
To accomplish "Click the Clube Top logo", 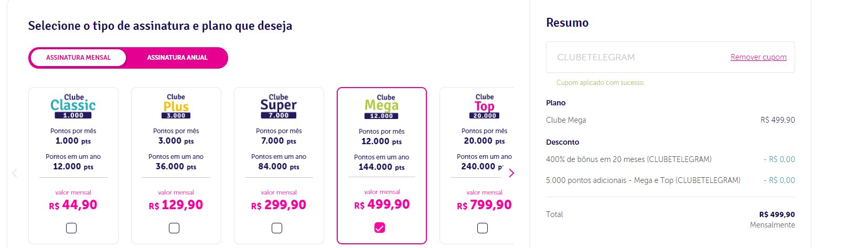I will 484,106.
